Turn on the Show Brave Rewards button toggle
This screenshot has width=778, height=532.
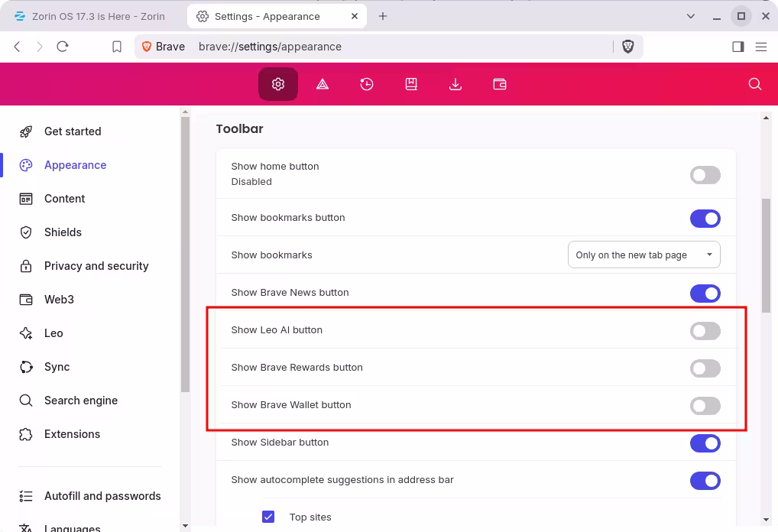pyautogui.click(x=705, y=368)
